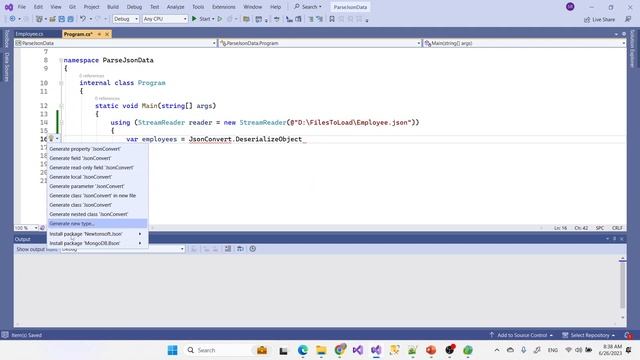The image size is (640, 360).
Task: Open Microsoft Edge from taskbar
Action: pyautogui.click(x=302, y=350)
